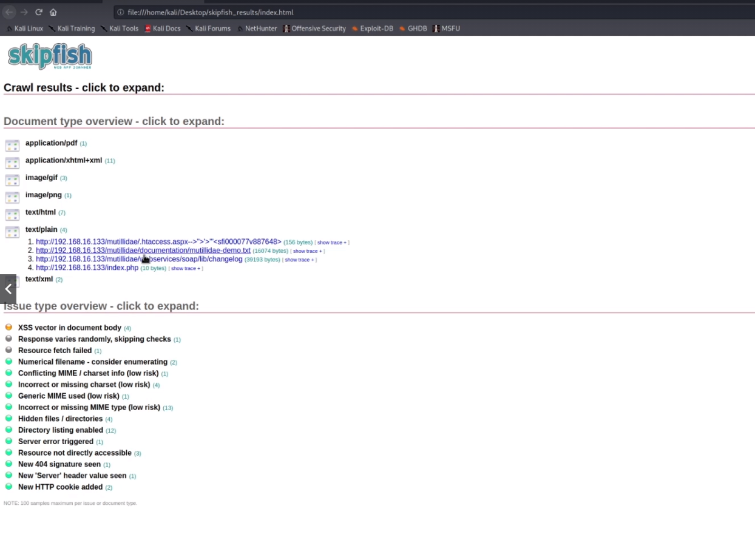Click the gray Resource fetch failed icon
Screen dimensions: 755x560
coord(8,350)
